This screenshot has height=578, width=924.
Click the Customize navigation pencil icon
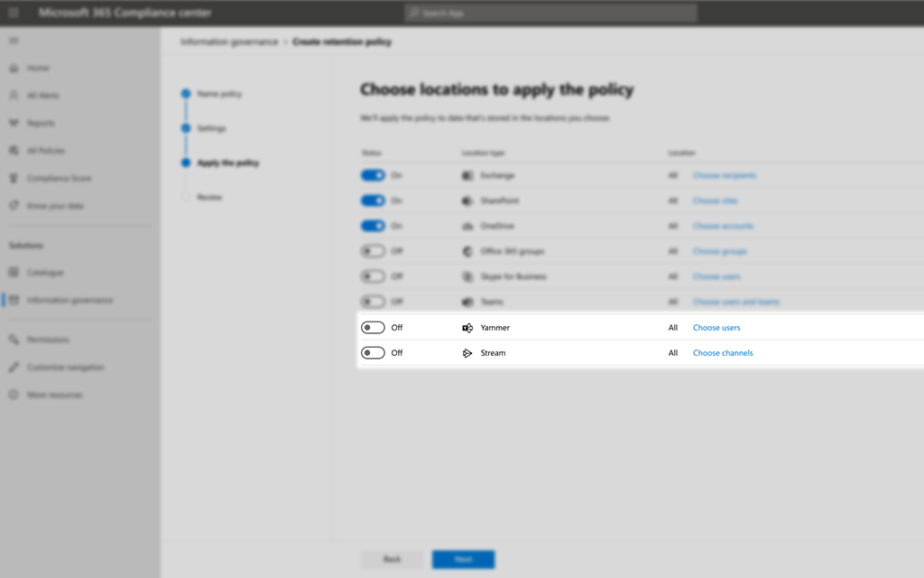(14, 368)
